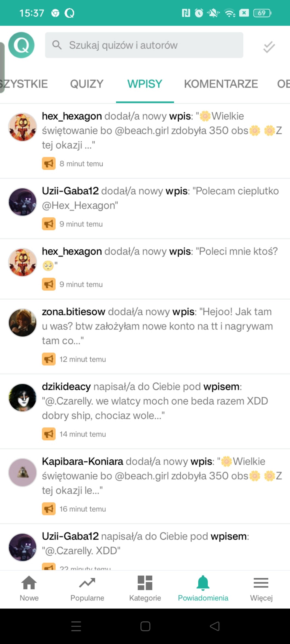Select the WPISY tab

point(145,84)
